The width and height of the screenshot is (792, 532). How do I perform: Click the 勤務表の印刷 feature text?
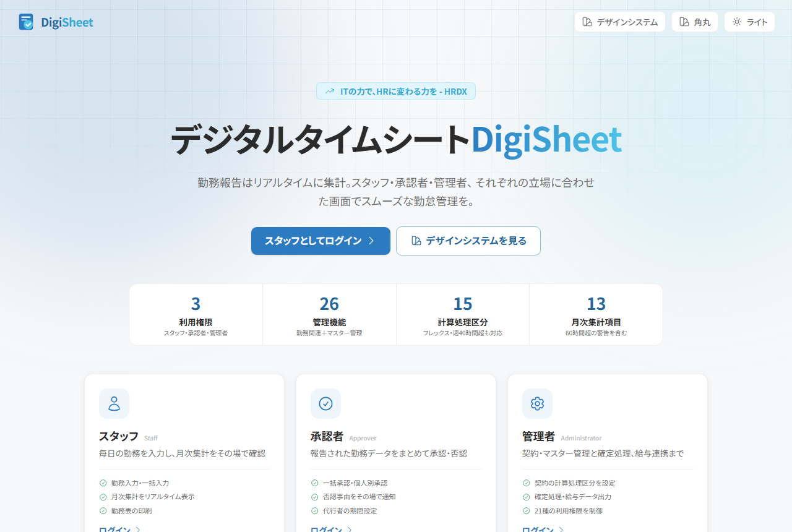click(131, 511)
